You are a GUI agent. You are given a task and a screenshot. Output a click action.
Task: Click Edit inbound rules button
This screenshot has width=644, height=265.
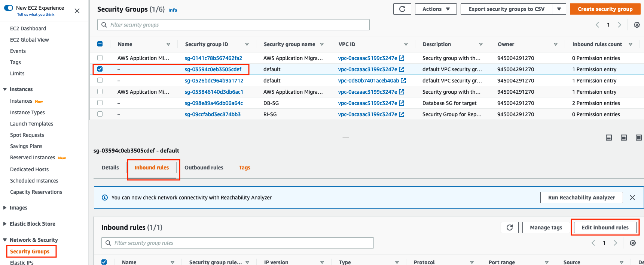[x=605, y=228]
